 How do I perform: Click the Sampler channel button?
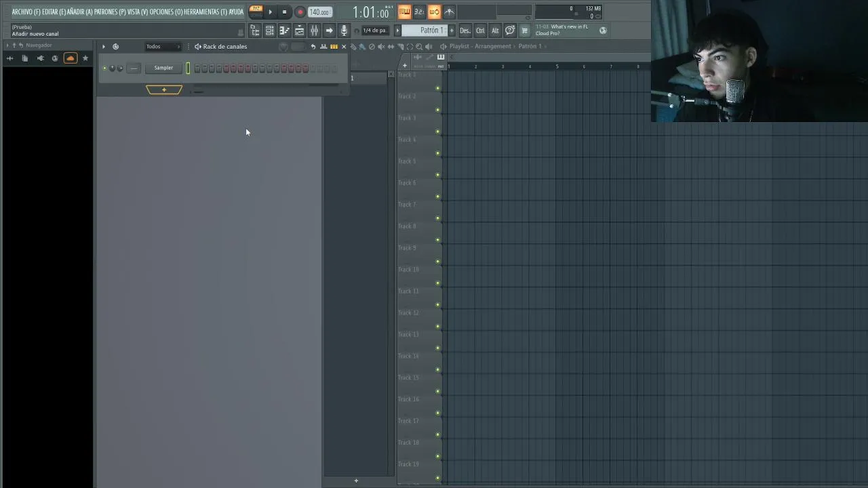click(163, 68)
